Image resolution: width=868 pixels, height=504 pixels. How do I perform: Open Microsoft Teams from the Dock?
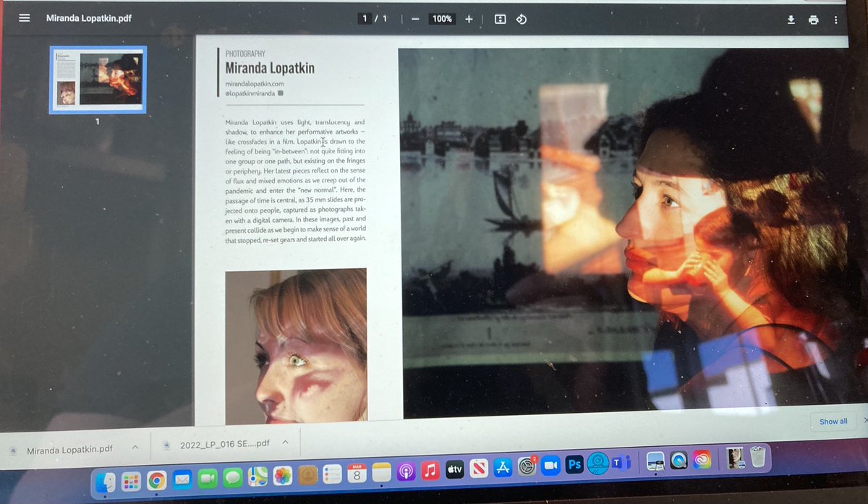coord(622,463)
